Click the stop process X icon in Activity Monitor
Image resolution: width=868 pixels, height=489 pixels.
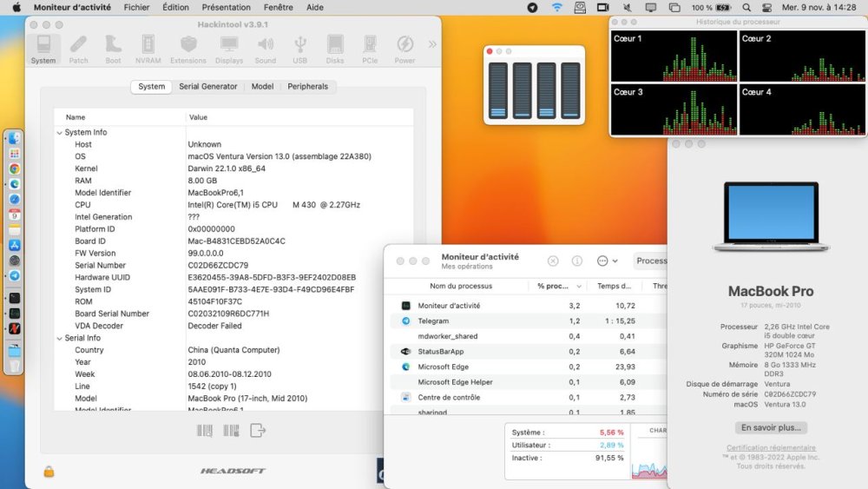(553, 261)
